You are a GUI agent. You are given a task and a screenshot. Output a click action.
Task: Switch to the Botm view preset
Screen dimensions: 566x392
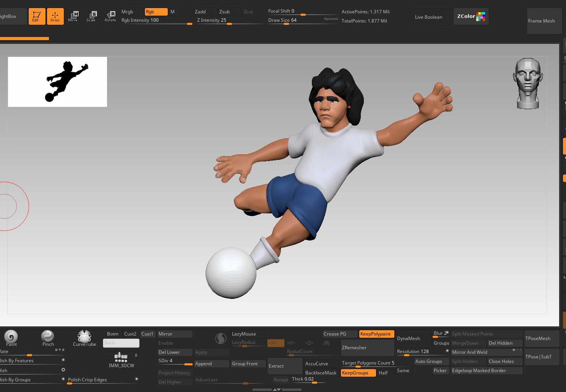pyautogui.click(x=113, y=334)
